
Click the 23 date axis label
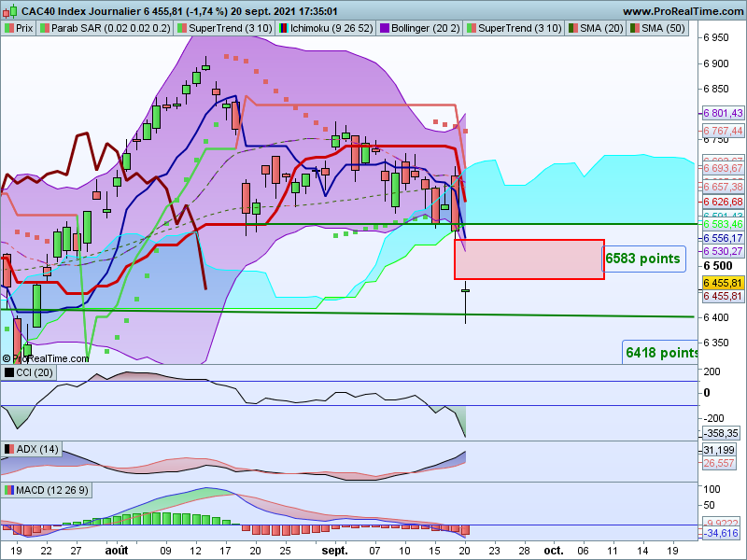(x=495, y=551)
